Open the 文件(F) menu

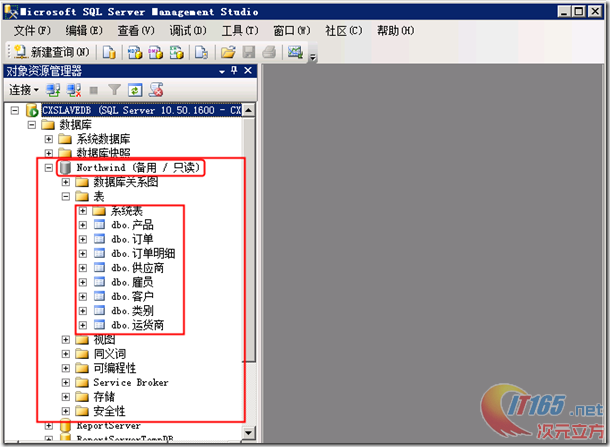[x=32, y=30]
